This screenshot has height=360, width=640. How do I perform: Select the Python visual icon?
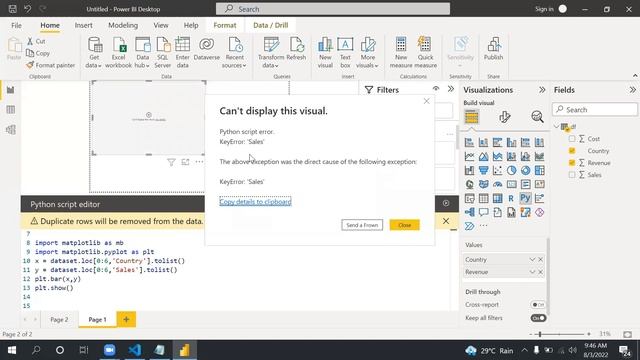point(525,198)
